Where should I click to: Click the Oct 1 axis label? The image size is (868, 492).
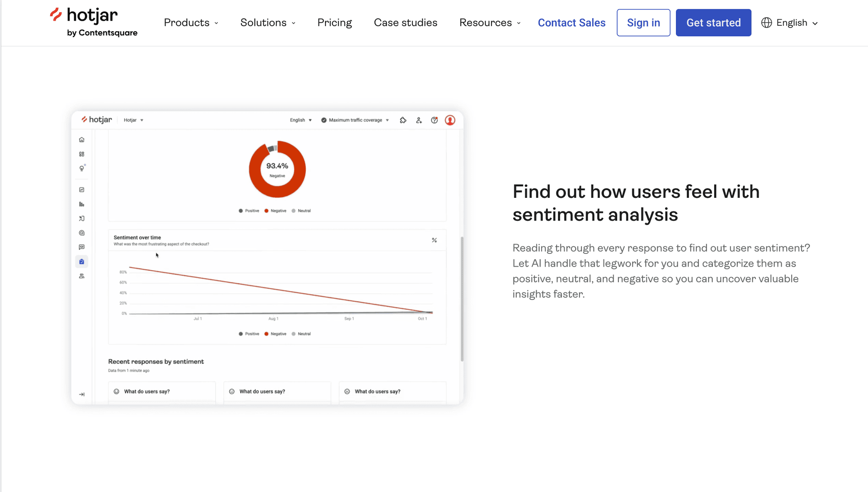[x=422, y=319]
